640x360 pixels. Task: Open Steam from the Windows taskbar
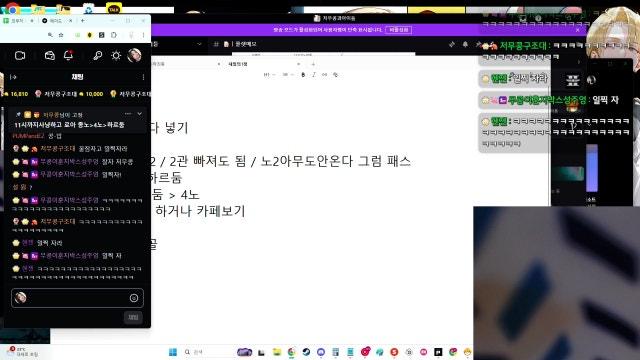pyautogui.click(x=306, y=352)
